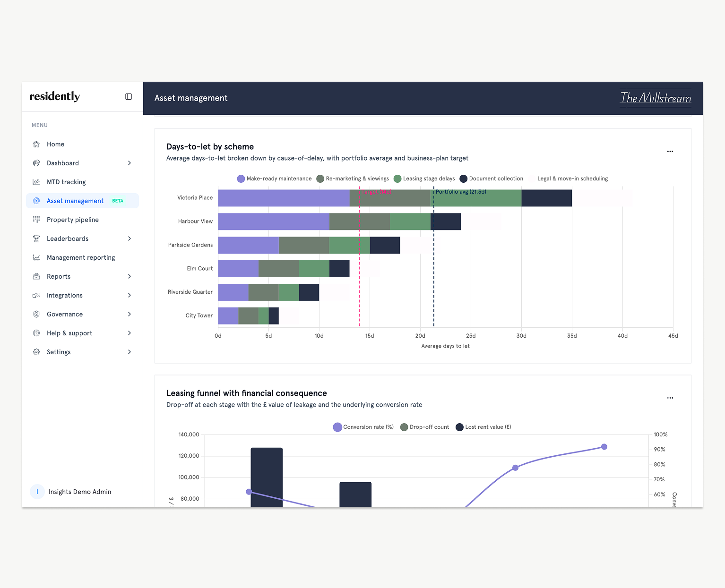Expand the Help & support chevron

[x=129, y=333]
